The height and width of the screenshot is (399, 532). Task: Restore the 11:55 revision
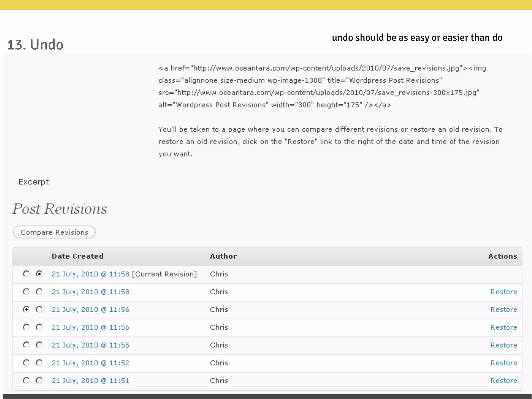(503, 345)
